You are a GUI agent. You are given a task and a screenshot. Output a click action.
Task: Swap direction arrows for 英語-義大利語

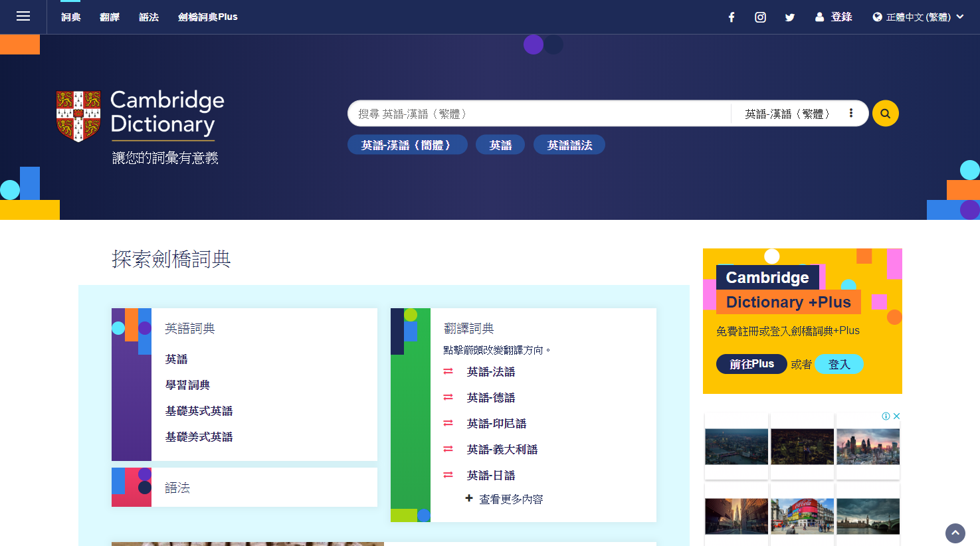point(448,449)
